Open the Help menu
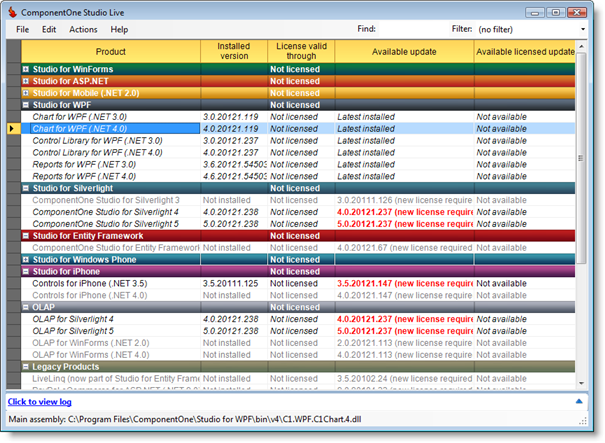The image size is (605, 443). (x=119, y=30)
